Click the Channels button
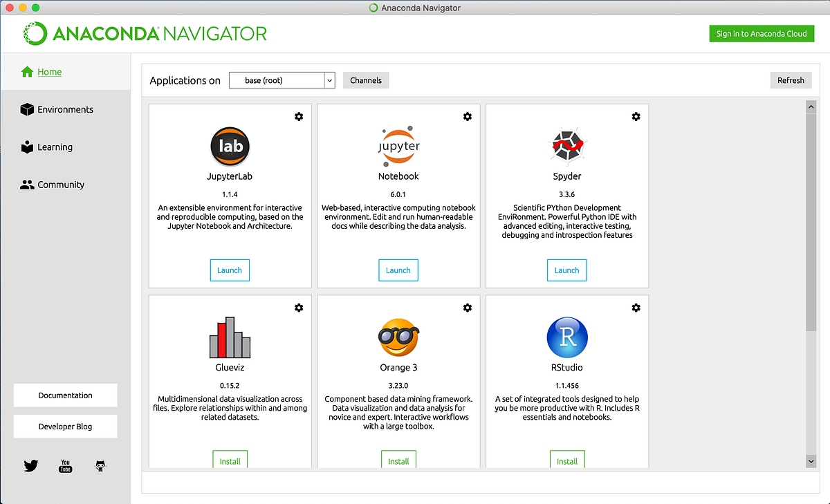Viewport: 830px width, 504px height. pyautogui.click(x=366, y=80)
